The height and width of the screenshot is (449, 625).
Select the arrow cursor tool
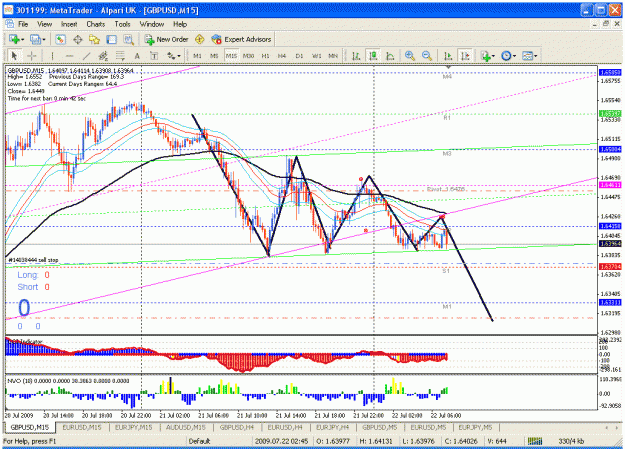tap(14, 56)
